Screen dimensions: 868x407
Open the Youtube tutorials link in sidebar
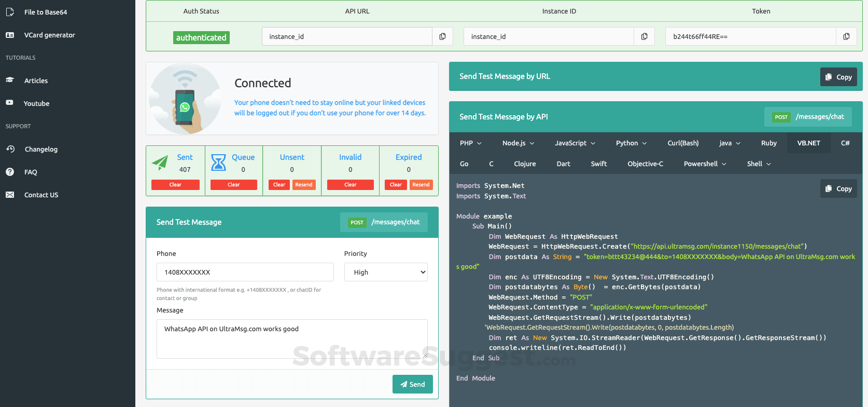pos(36,104)
